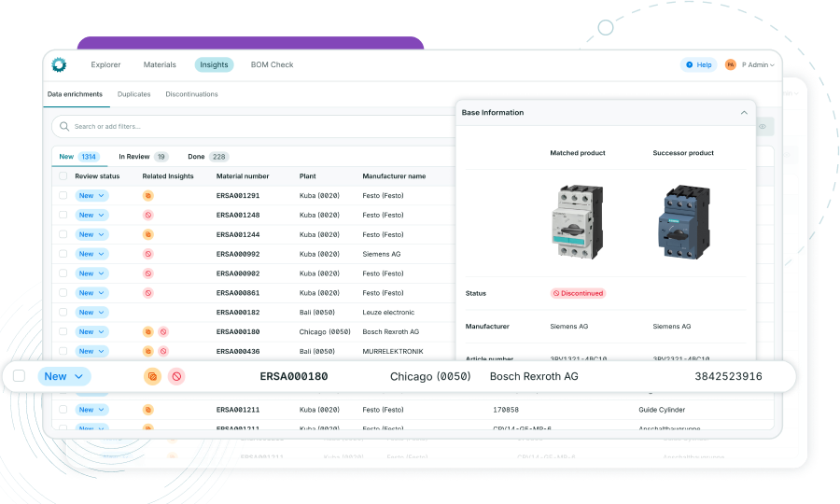Click the orange PA user avatar
This screenshot has width=840, height=504.
click(x=730, y=64)
